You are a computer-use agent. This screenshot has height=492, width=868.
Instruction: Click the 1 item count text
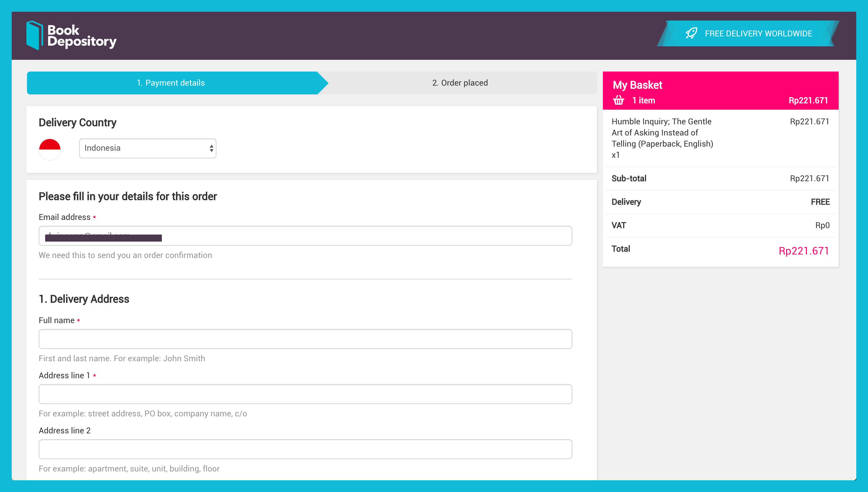(x=643, y=100)
